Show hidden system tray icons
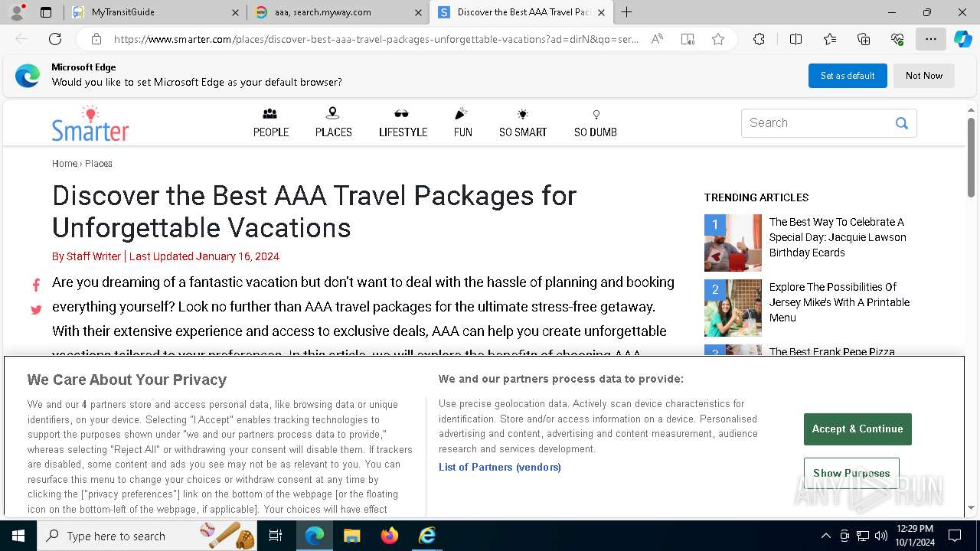980x551 pixels. pos(825,536)
